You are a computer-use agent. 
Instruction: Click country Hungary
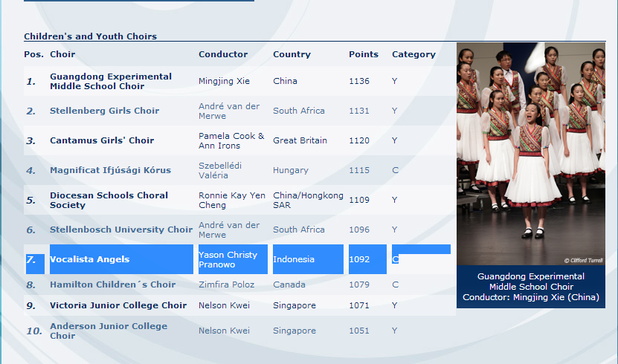[x=291, y=170]
